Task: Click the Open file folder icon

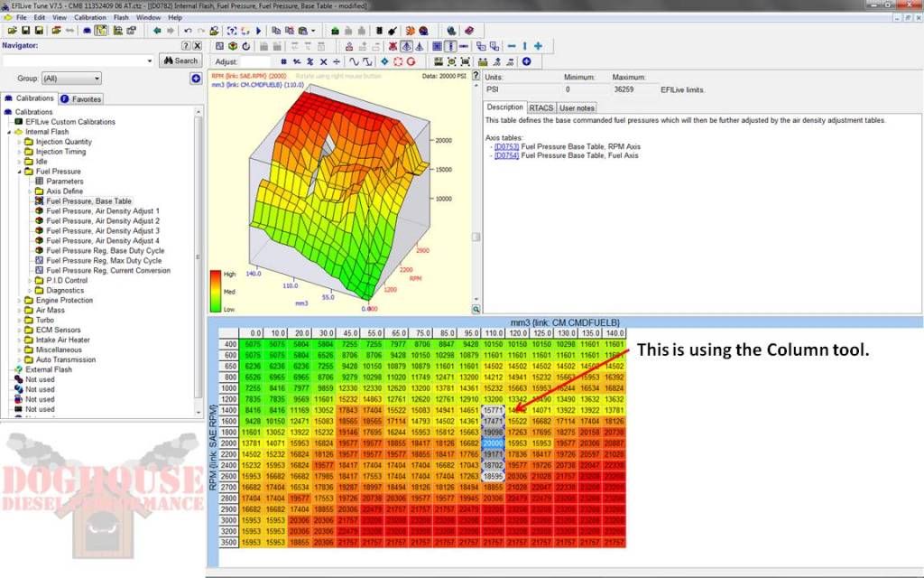Action: [12, 30]
